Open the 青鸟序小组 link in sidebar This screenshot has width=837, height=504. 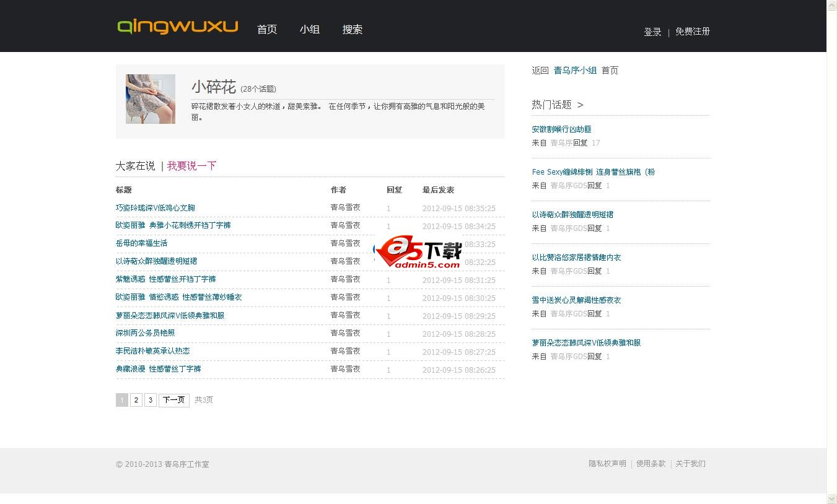pyautogui.click(x=575, y=71)
